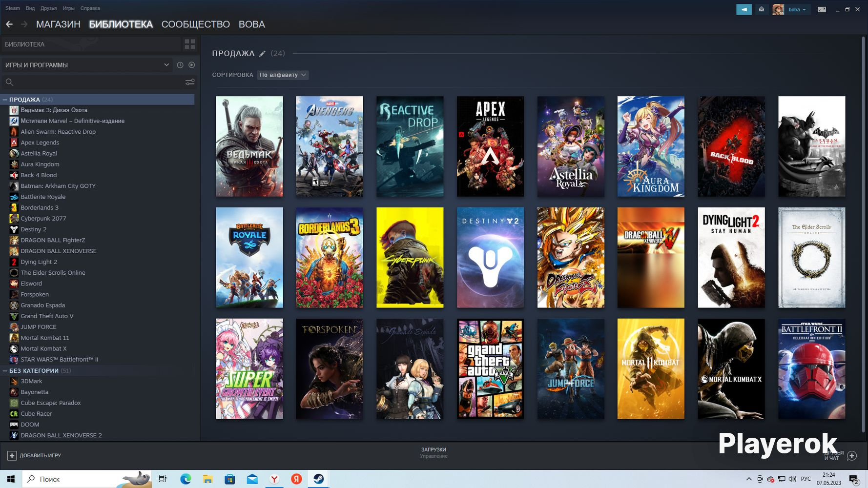This screenshot has height=488, width=868.
Task: Click the plus icon for friends and chat
Action: click(852, 455)
